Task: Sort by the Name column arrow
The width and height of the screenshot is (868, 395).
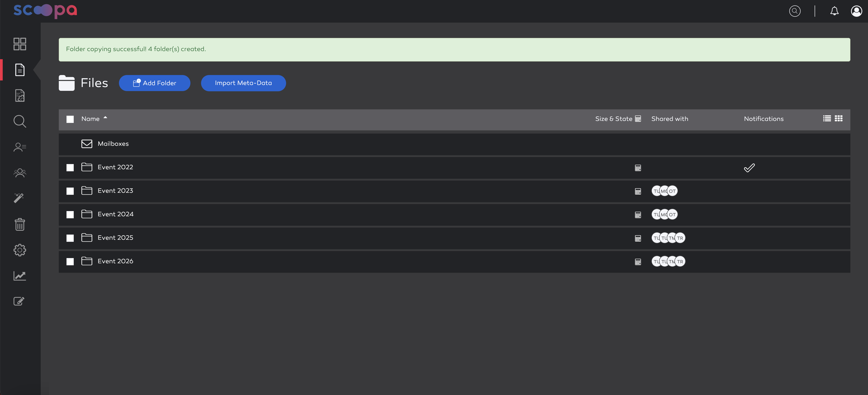Action: point(105,118)
